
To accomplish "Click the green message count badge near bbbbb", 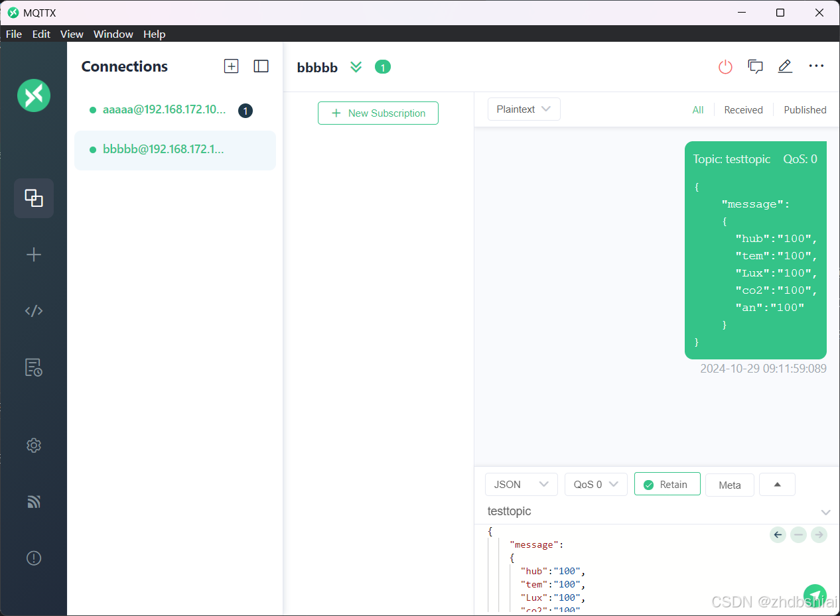I will pos(383,67).
